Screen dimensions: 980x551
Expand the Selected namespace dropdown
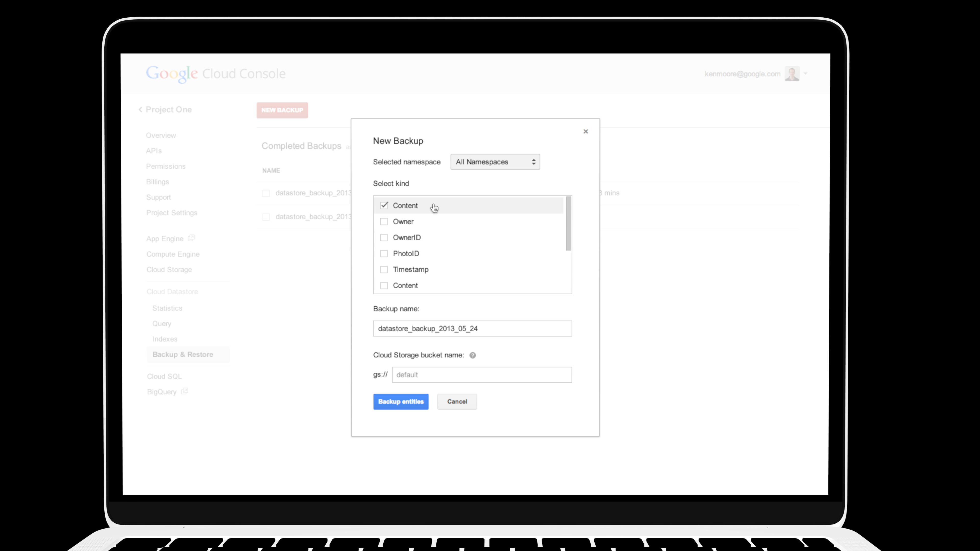coord(495,161)
